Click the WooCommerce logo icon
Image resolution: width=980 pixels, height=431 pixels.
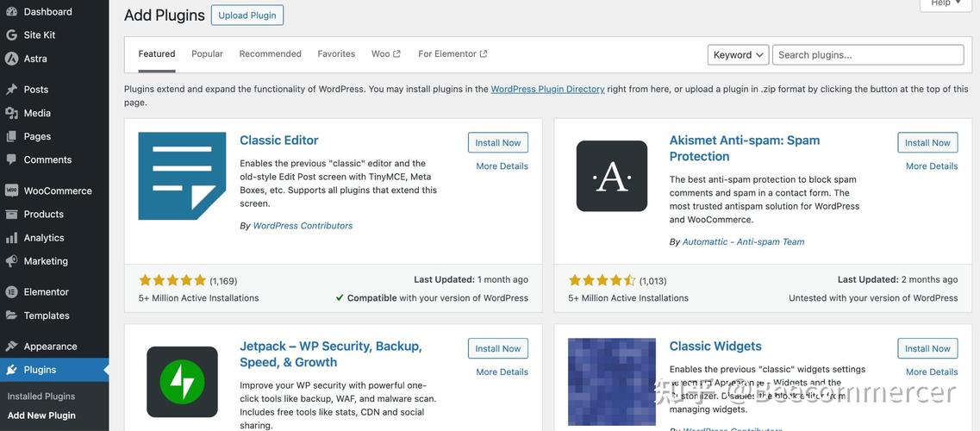11,191
